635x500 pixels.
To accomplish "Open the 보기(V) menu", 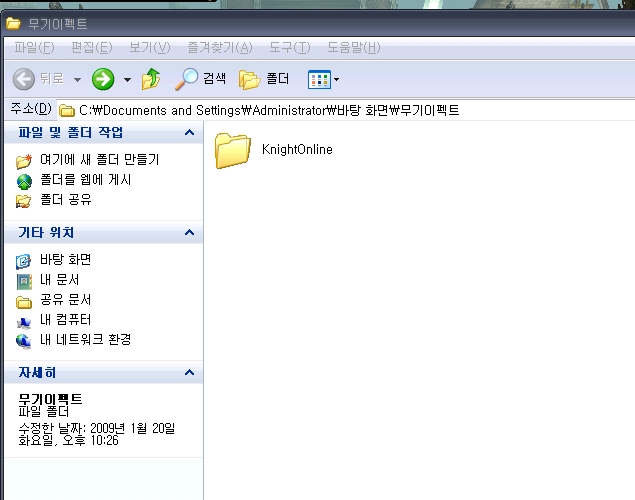I will 149,48.
